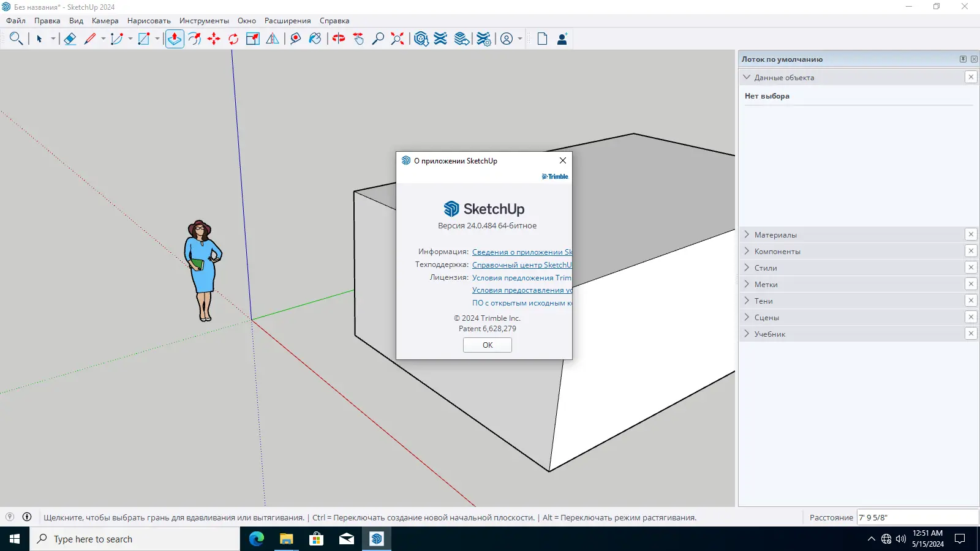The height and width of the screenshot is (551, 980).
Task: Expand the Материалы panel
Action: click(747, 234)
